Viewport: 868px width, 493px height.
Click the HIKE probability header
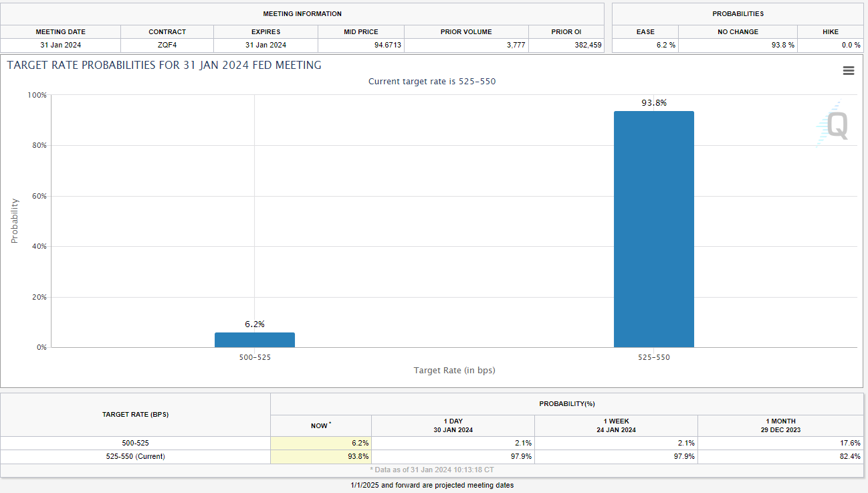[x=831, y=32]
